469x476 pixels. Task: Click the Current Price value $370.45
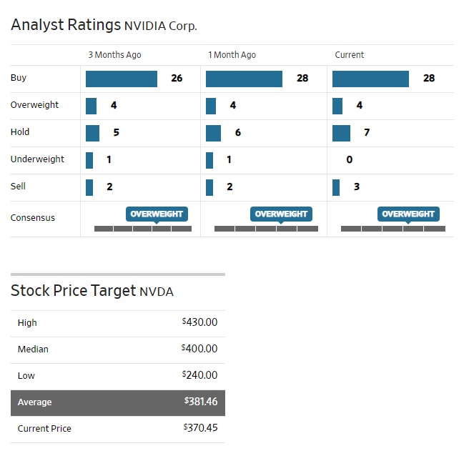pyautogui.click(x=200, y=429)
